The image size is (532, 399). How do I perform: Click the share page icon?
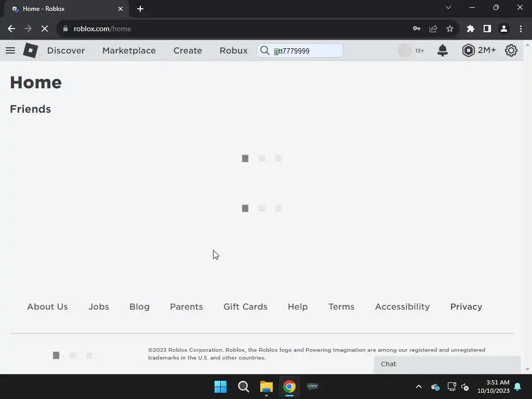tap(433, 29)
